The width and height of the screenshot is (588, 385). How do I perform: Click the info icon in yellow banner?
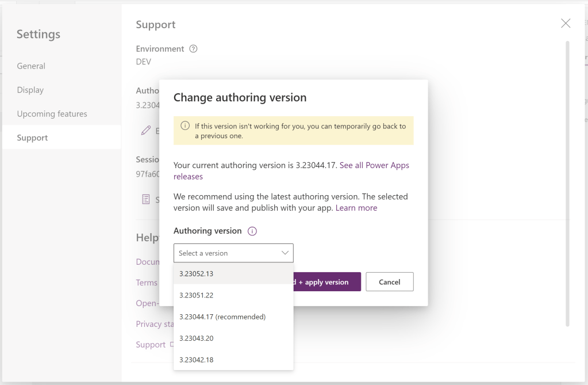(185, 126)
